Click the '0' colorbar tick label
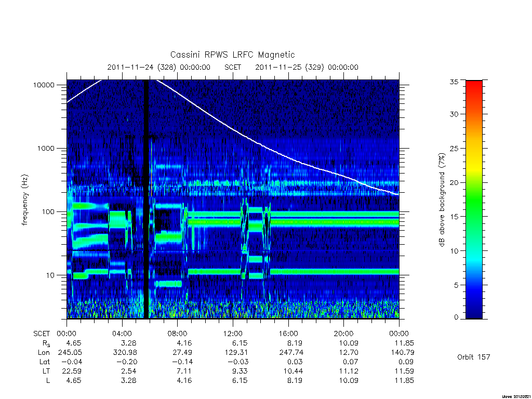 pos(456,317)
